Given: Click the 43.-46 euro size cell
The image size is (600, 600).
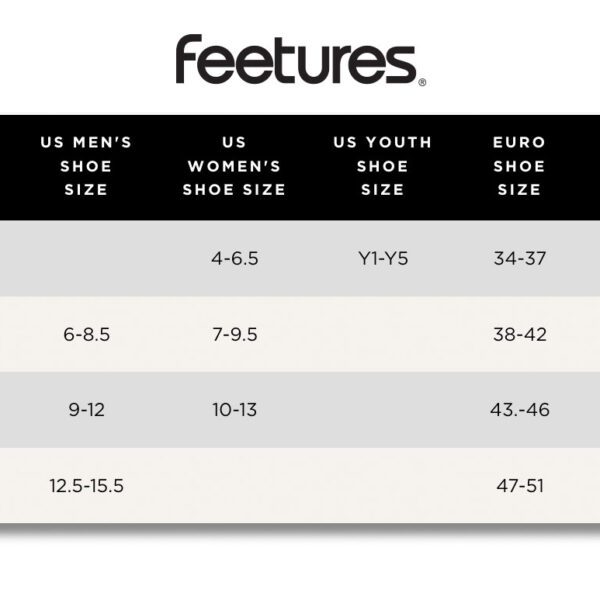Looking at the screenshot, I should coord(520,410).
